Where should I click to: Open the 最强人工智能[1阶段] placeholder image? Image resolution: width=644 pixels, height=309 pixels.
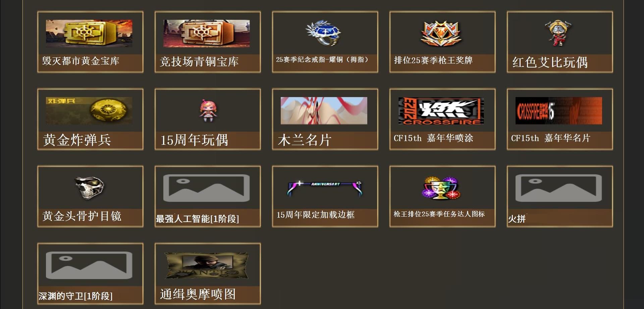pos(207,188)
